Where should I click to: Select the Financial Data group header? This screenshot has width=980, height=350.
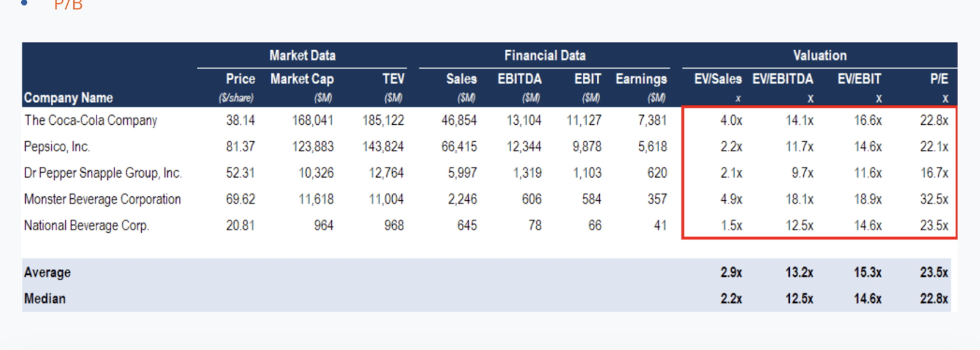544,55
